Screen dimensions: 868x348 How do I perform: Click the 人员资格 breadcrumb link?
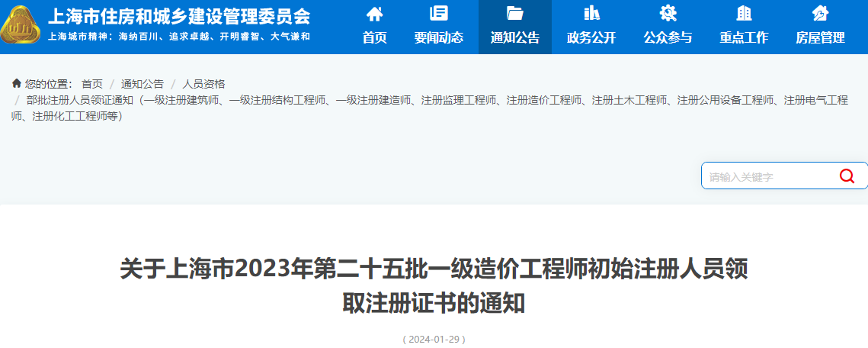(x=203, y=84)
